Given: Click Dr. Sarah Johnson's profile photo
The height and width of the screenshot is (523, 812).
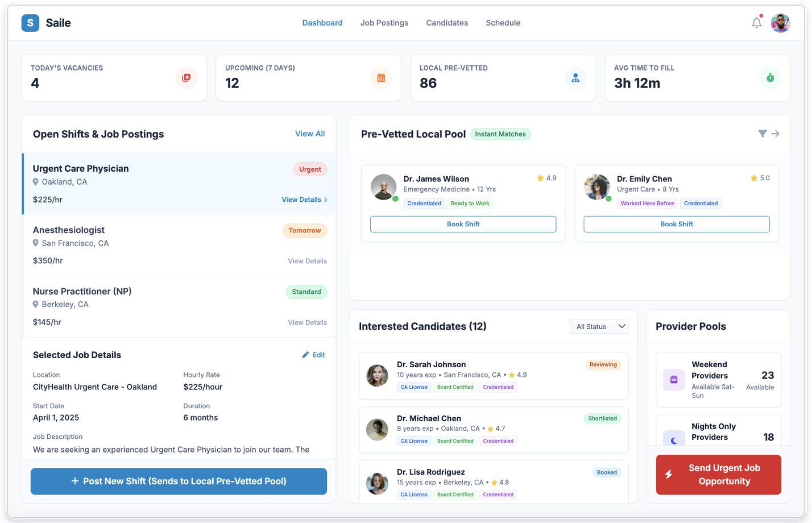Looking at the screenshot, I should (377, 376).
